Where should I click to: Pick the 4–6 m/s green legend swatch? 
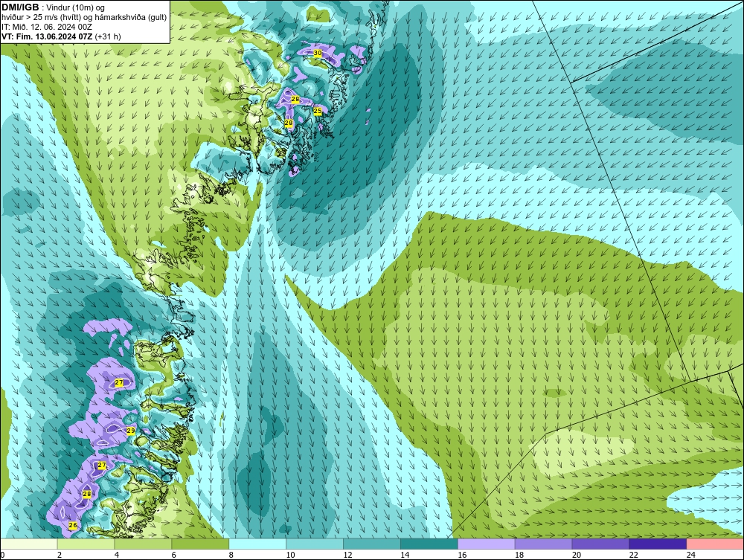143,544
